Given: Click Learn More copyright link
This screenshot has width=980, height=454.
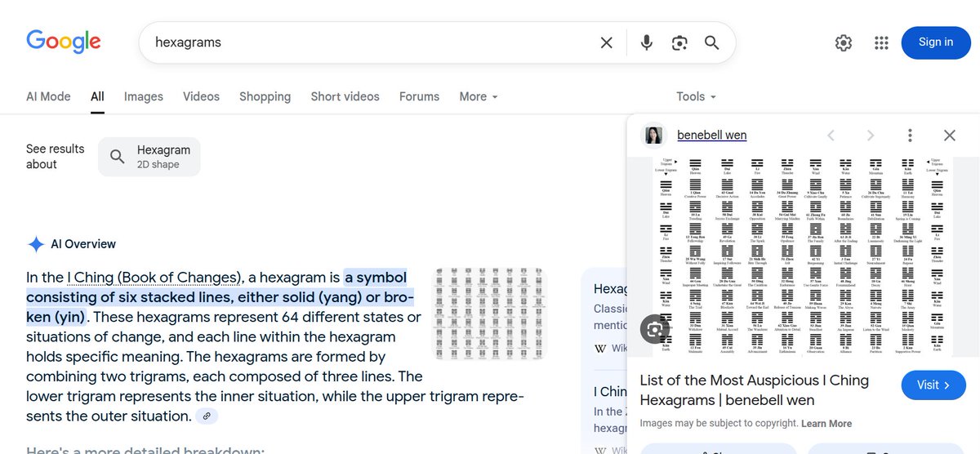Looking at the screenshot, I should coord(826,424).
